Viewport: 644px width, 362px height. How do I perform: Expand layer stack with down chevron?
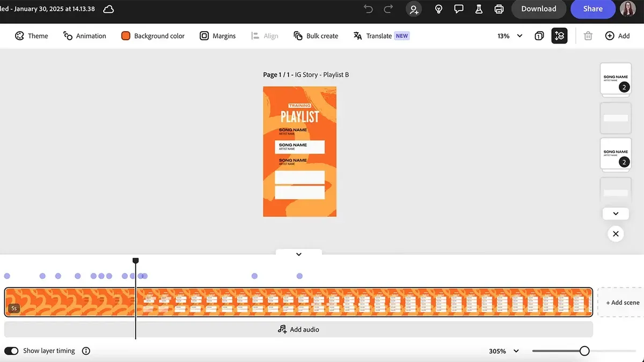point(616,213)
